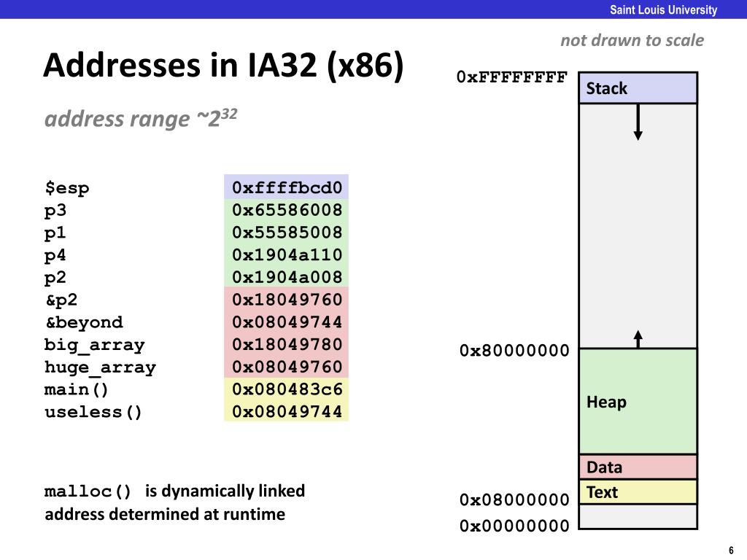
Task: Click the 0x00000000 memory label
Action: click(514, 526)
